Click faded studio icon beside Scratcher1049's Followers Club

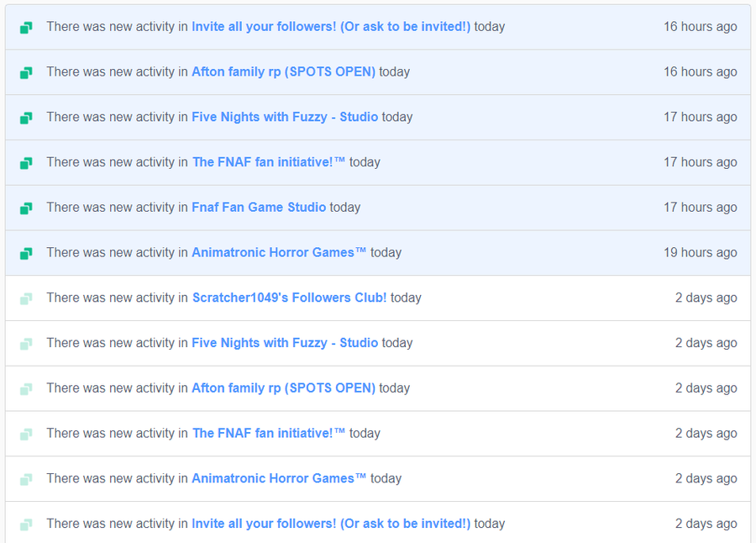click(26, 298)
